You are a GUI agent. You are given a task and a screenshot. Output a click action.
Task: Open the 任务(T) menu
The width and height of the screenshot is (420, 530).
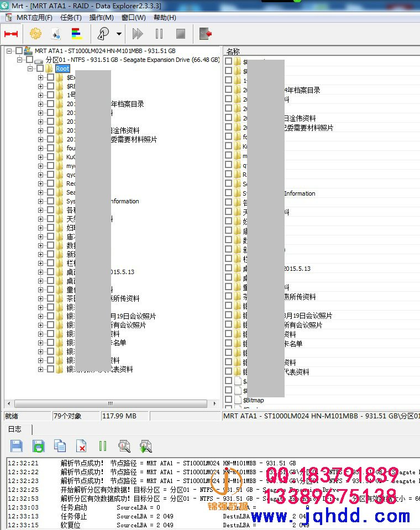click(x=71, y=18)
